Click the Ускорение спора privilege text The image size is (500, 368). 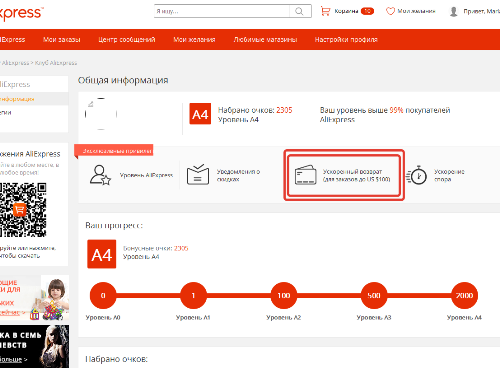pos(449,175)
